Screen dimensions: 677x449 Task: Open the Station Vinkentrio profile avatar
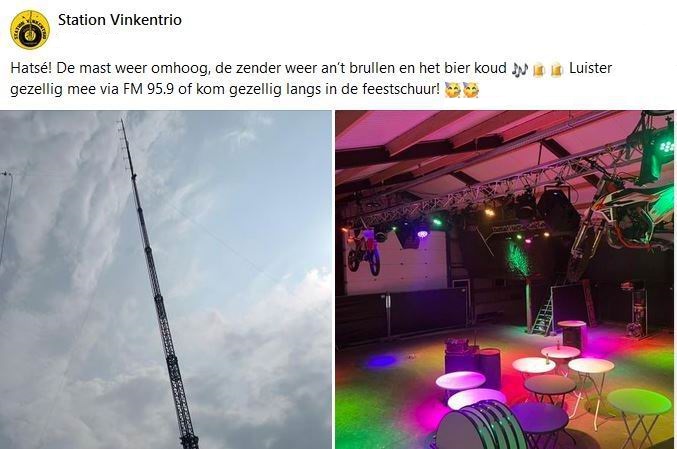[30, 30]
